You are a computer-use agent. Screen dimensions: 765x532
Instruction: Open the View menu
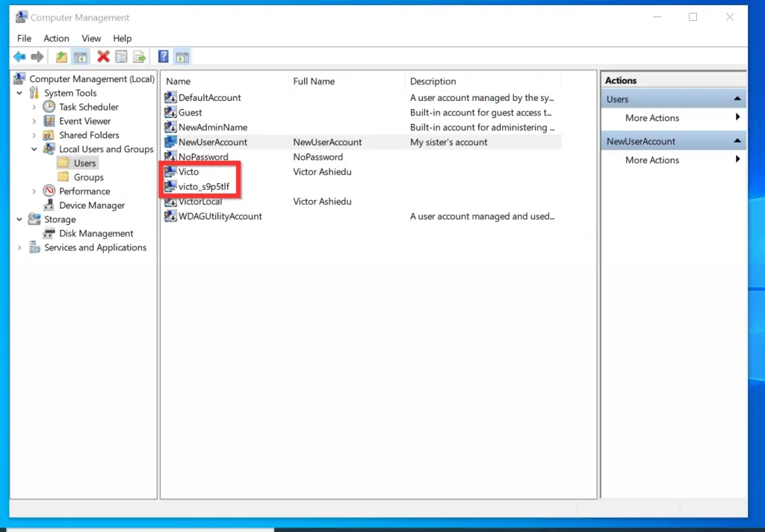[91, 38]
